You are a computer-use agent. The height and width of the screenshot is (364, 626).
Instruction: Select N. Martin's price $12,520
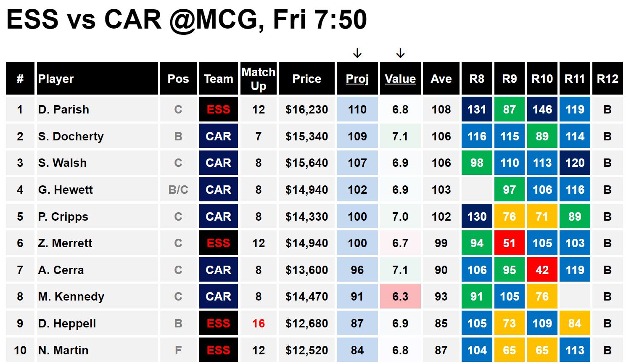click(x=307, y=350)
